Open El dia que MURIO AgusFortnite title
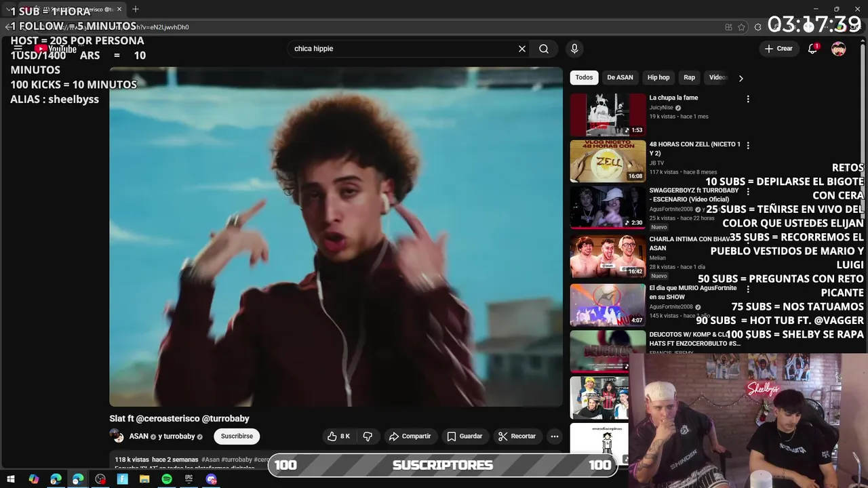868x488 pixels. [693, 292]
